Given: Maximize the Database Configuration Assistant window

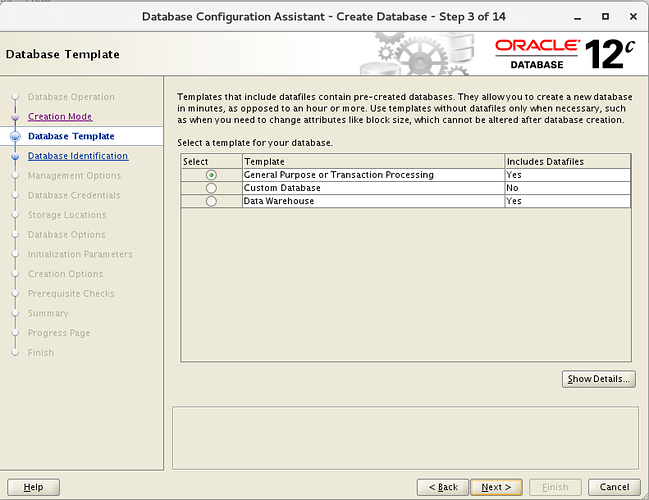Looking at the screenshot, I should (605, 17).
